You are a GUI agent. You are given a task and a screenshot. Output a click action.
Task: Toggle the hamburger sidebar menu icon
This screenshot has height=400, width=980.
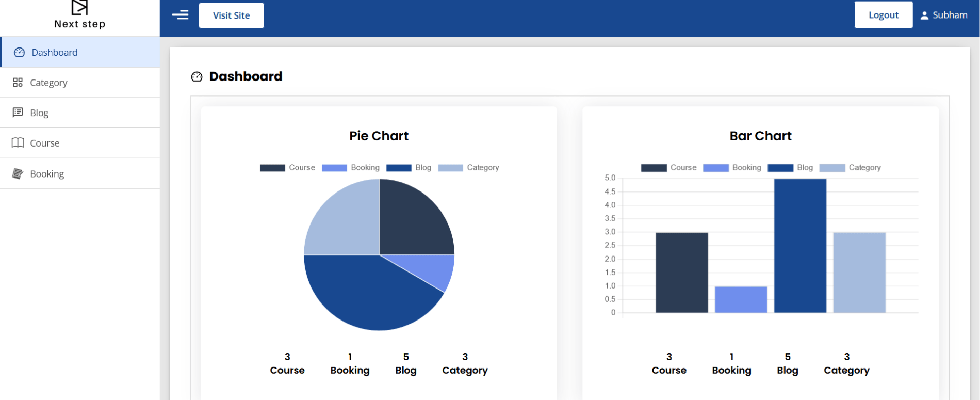[180, 15]
